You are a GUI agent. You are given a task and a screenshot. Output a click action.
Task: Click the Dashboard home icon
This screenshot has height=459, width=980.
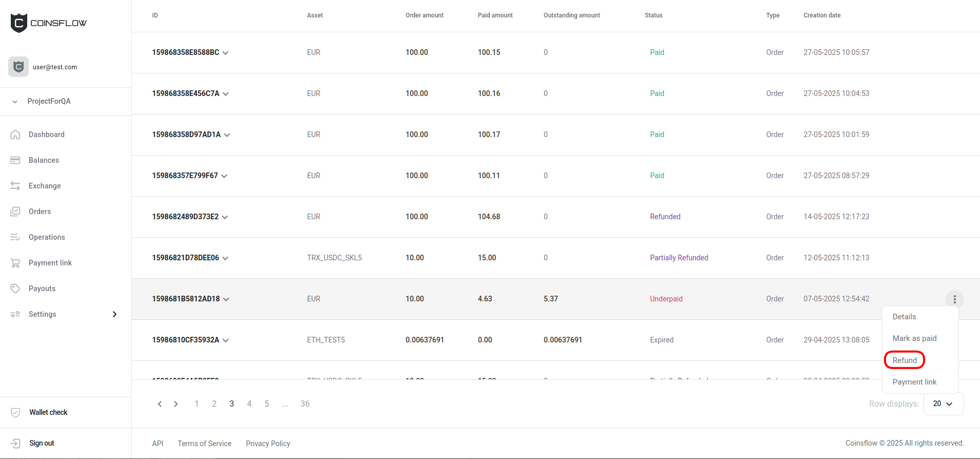(15, 135)
